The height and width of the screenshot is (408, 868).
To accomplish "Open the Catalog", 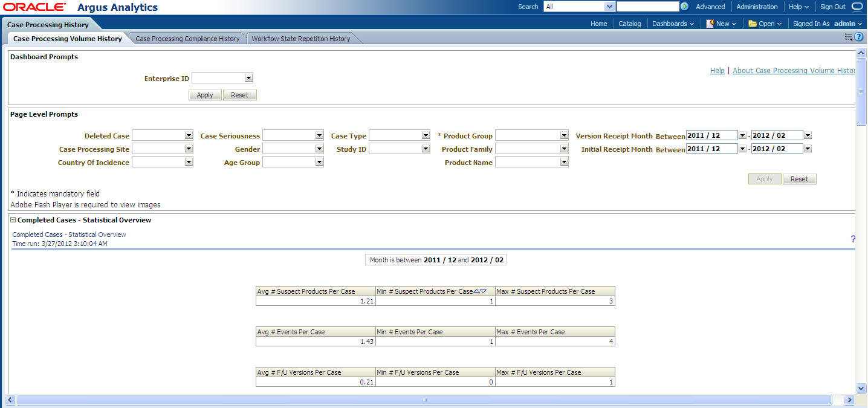I will pos(630,24).
